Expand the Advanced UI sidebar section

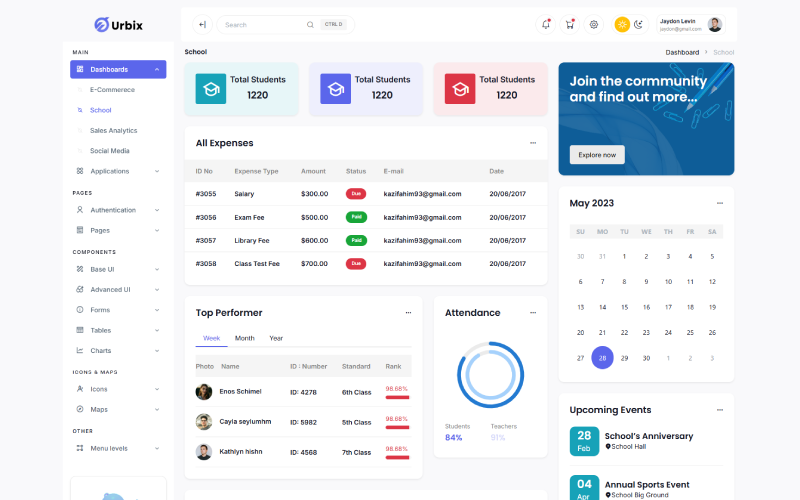click(118, 289)
